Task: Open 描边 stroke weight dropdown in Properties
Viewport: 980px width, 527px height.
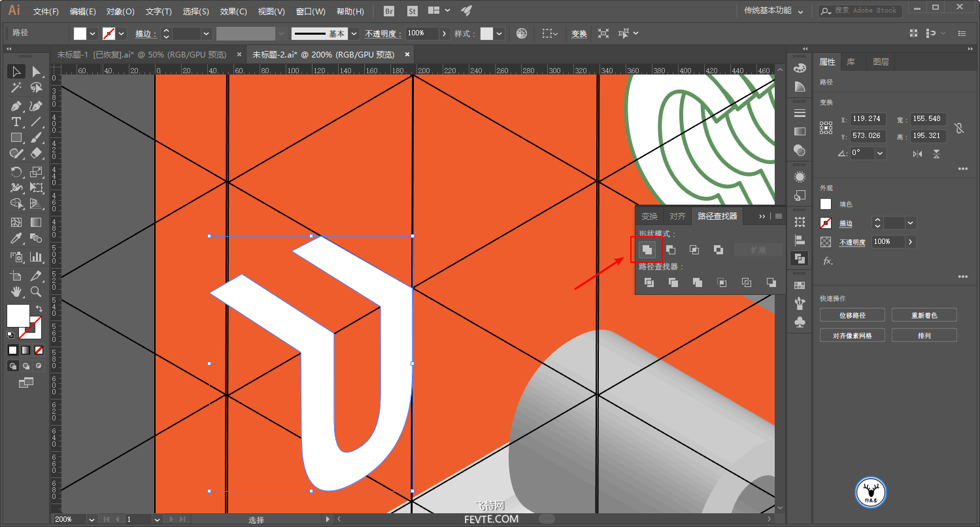Action: coord(911,223)
